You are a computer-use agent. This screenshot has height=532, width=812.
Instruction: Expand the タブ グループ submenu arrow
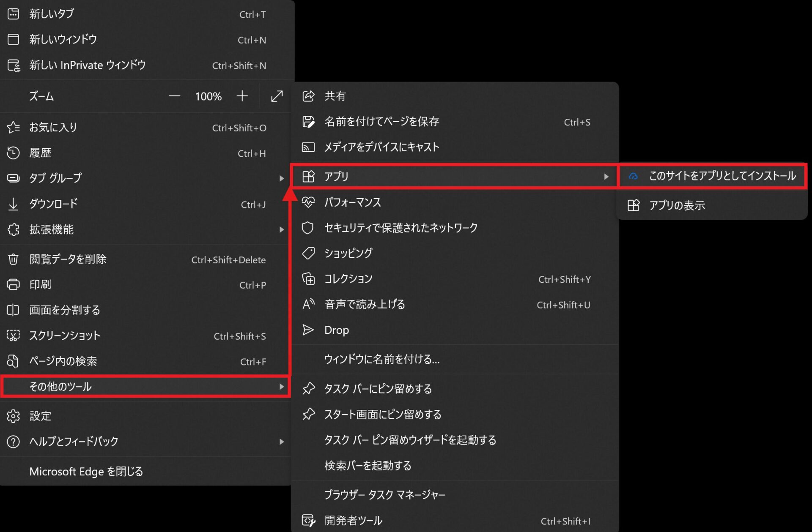click(x=282, y=178)
